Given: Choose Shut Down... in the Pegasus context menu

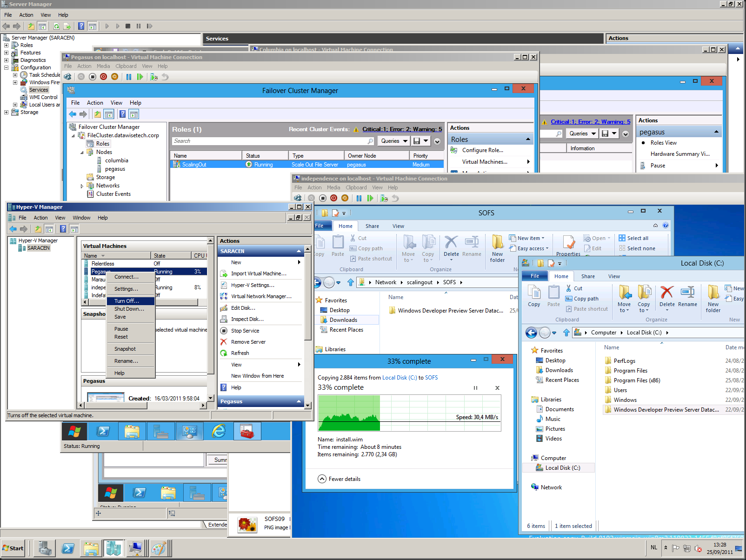Looking at the screenshot, I should click(130, 309).
